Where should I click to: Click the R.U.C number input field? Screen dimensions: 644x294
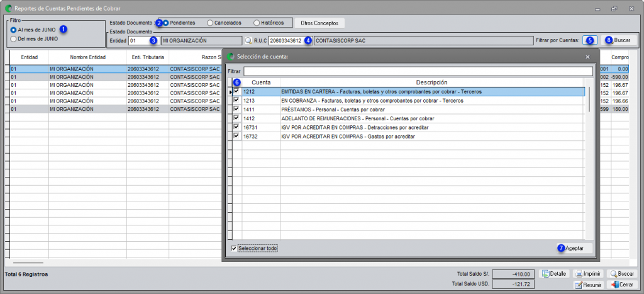point(290,40)
